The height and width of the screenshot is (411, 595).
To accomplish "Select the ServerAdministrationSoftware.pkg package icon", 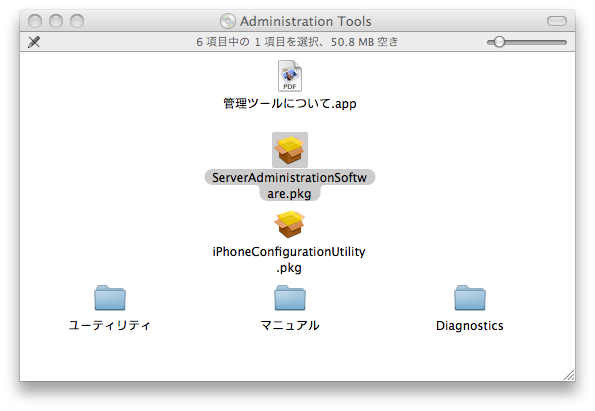I will [290, 150].
